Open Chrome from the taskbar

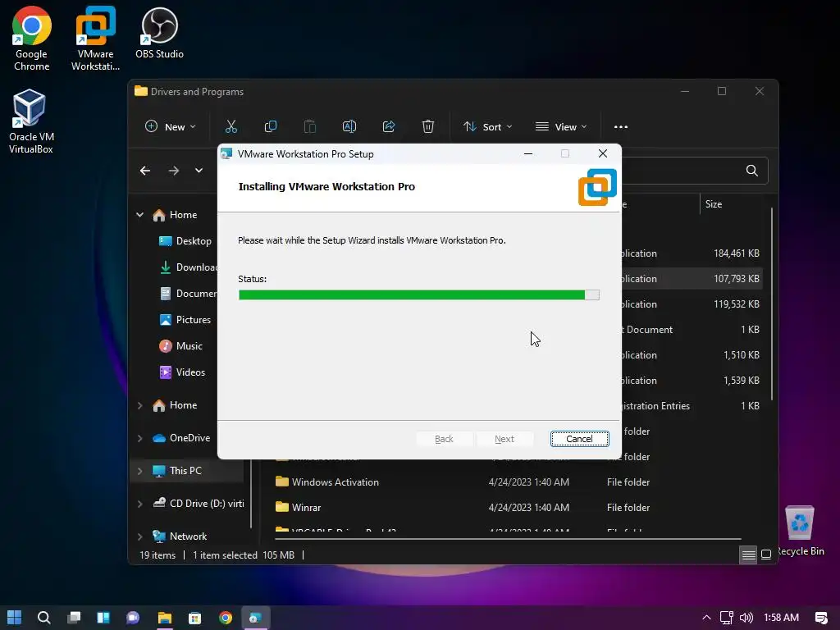click(226, 618)
